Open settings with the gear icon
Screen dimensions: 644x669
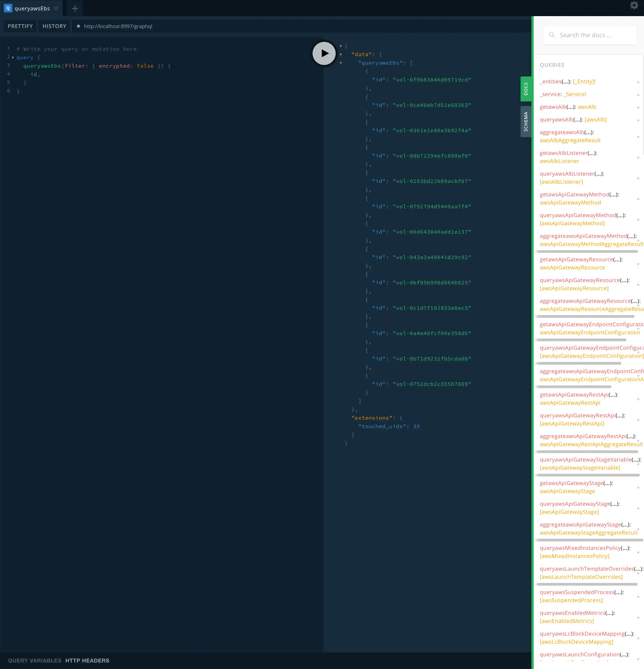point(634,5)
